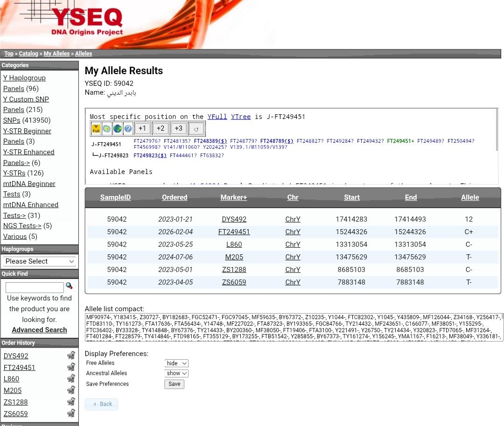This screenshot has width=504, height=426.
Task: Open M205 marker in results table
Action: (234, 257)
